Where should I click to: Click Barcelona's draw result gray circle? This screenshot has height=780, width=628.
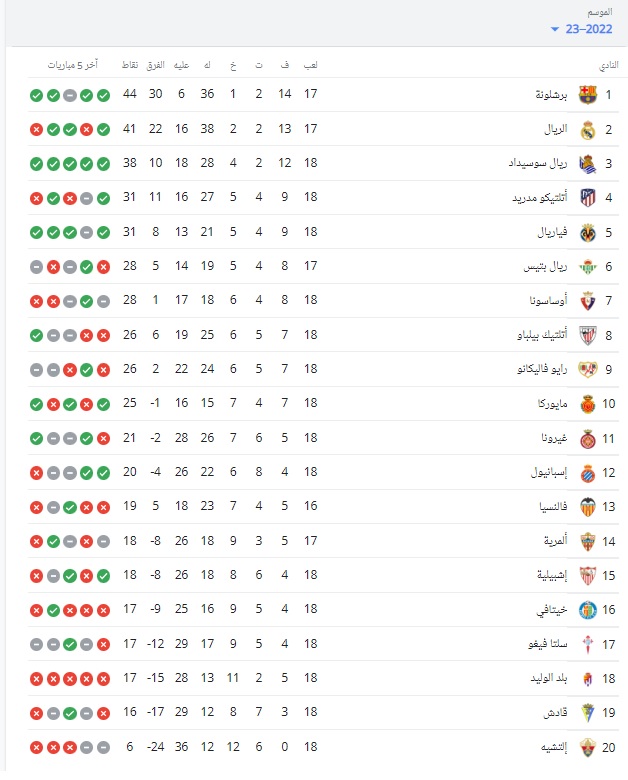[x=70, y=96]
